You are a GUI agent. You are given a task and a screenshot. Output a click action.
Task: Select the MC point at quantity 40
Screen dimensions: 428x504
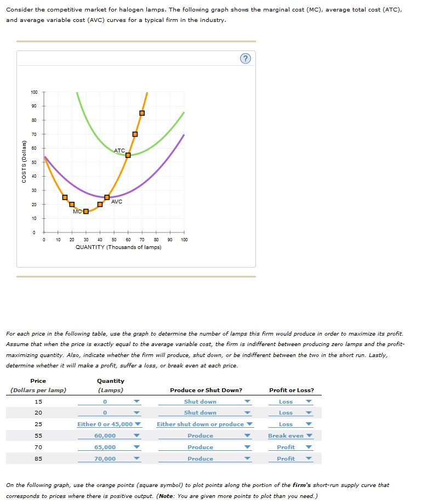(x=100, y=205)
